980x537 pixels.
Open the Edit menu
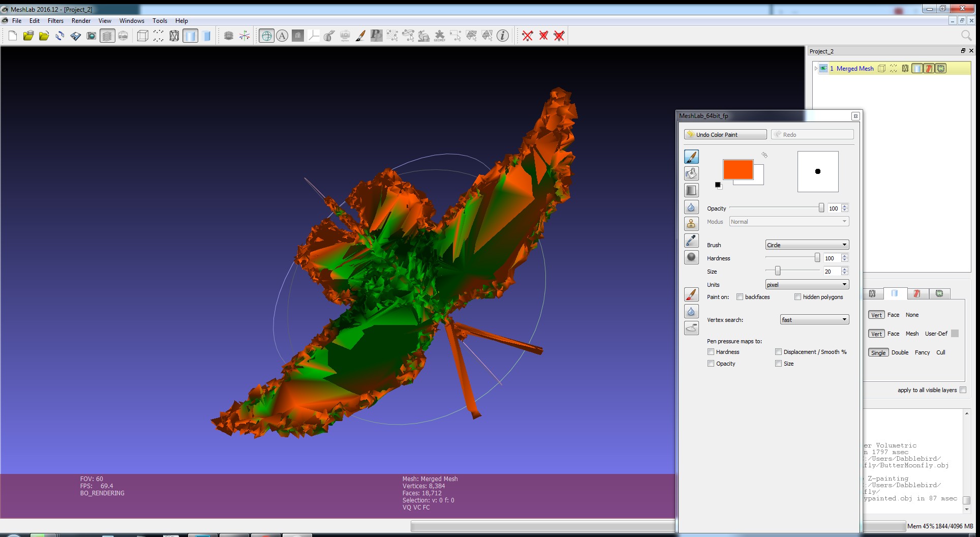35,21
